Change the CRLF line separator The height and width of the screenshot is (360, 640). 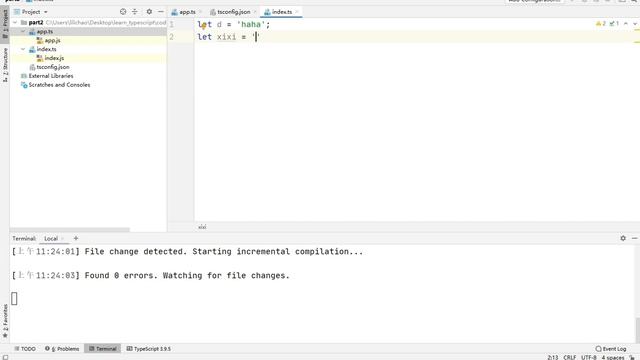coord(570,357)
